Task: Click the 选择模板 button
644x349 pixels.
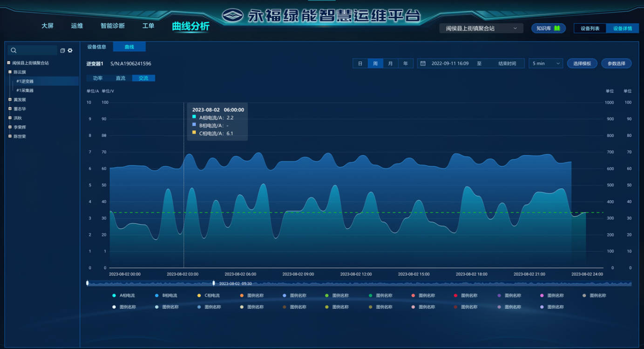Action: point(582,63)
